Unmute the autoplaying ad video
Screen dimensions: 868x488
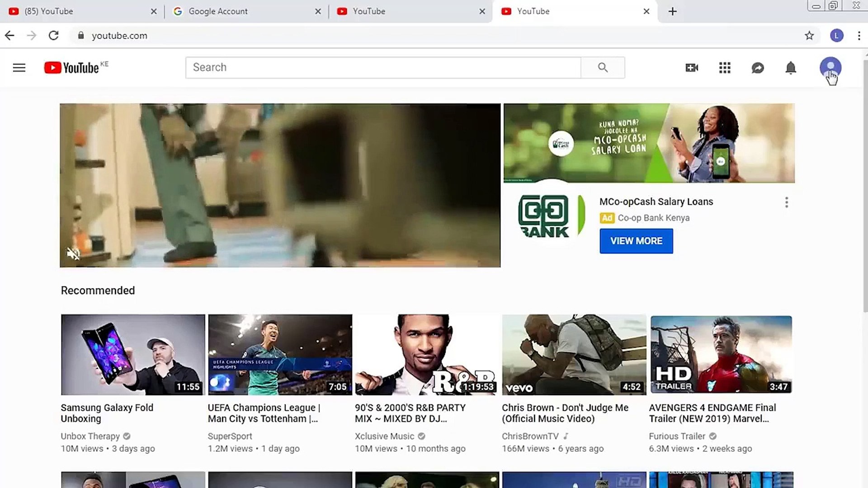73,253
